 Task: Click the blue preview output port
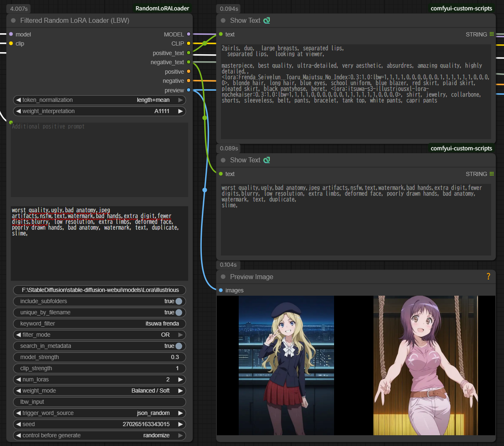pyautogui.click(x=189, y=90)
